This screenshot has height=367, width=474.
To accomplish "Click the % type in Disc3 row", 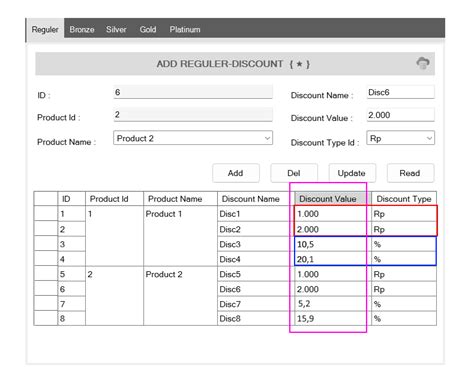I will (x=404, y=244).
